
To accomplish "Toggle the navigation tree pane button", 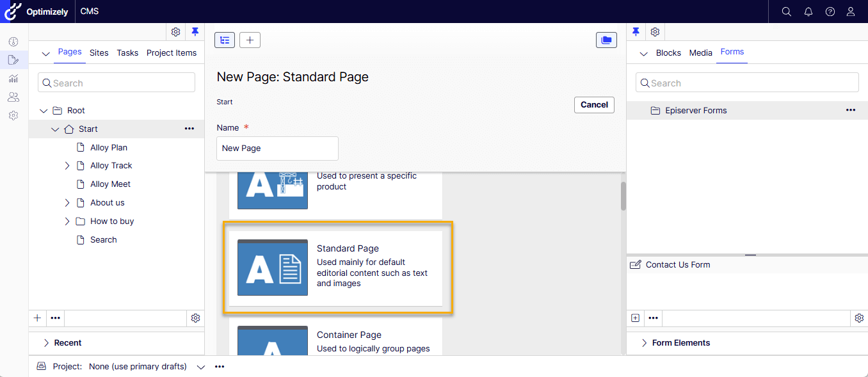I will click(x=225, y=40).
